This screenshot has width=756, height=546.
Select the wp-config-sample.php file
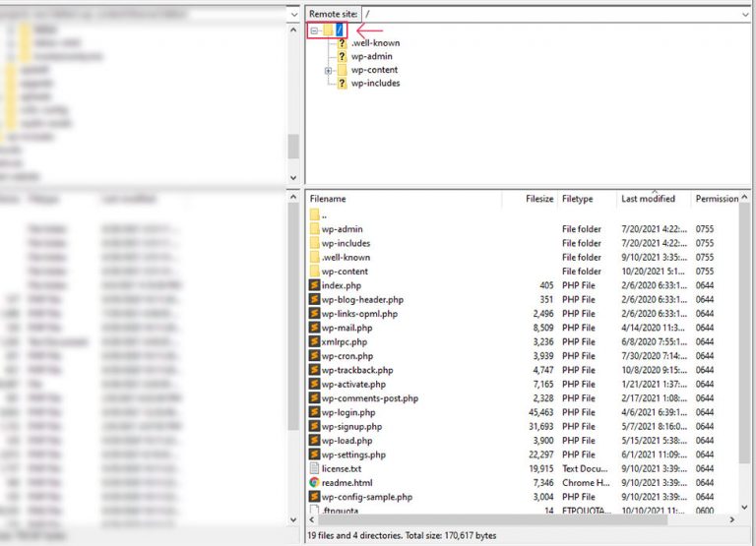[366, 498]
